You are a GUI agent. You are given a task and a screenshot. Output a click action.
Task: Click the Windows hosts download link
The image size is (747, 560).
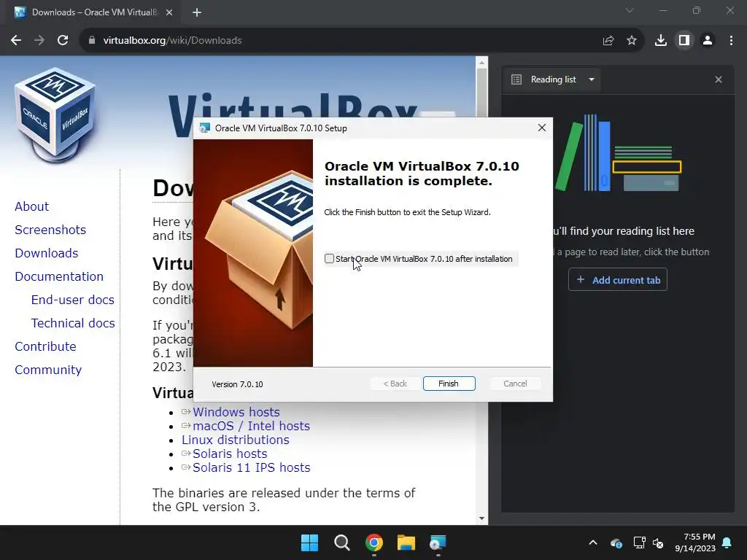236,412
